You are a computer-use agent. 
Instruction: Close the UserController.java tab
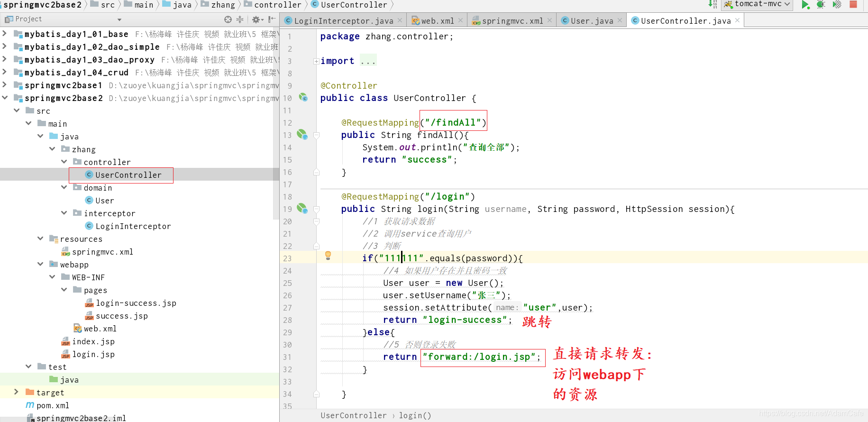pyautogui.click(x=737, y=20)
